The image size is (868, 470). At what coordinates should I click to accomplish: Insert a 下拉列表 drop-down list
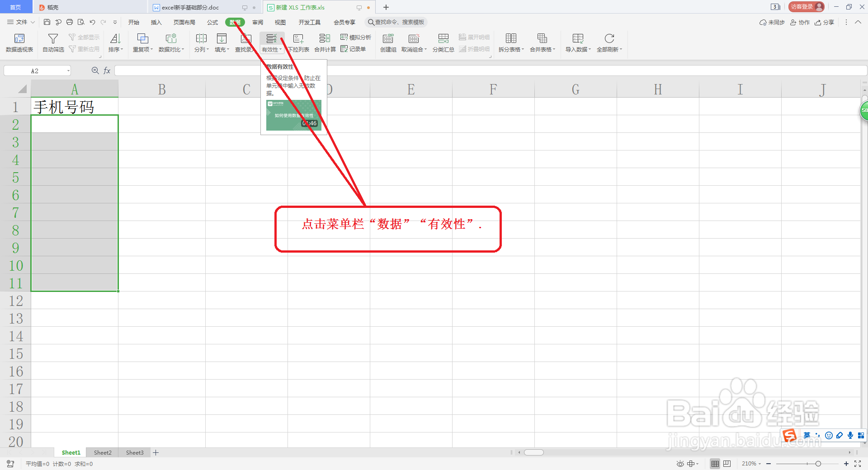[x=298, y=43]
